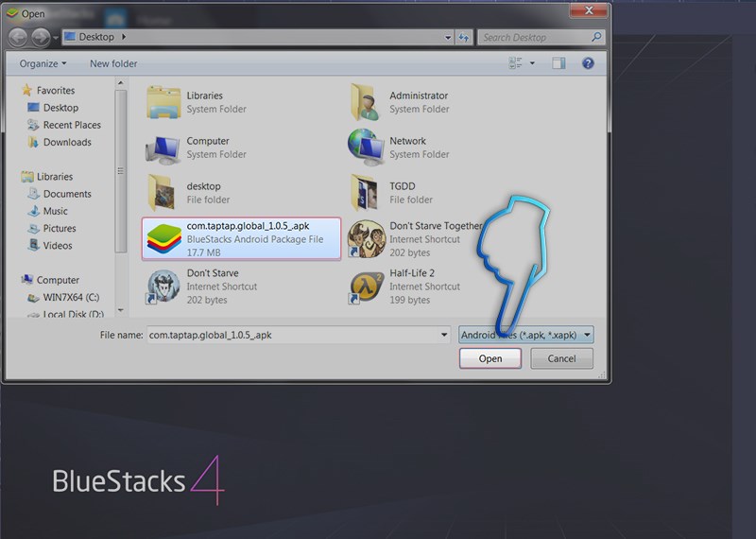Click the Desktop breadcrumb in address bar
Image resolution: width=756 pixels, height=539 pixels.
[96, 37]
